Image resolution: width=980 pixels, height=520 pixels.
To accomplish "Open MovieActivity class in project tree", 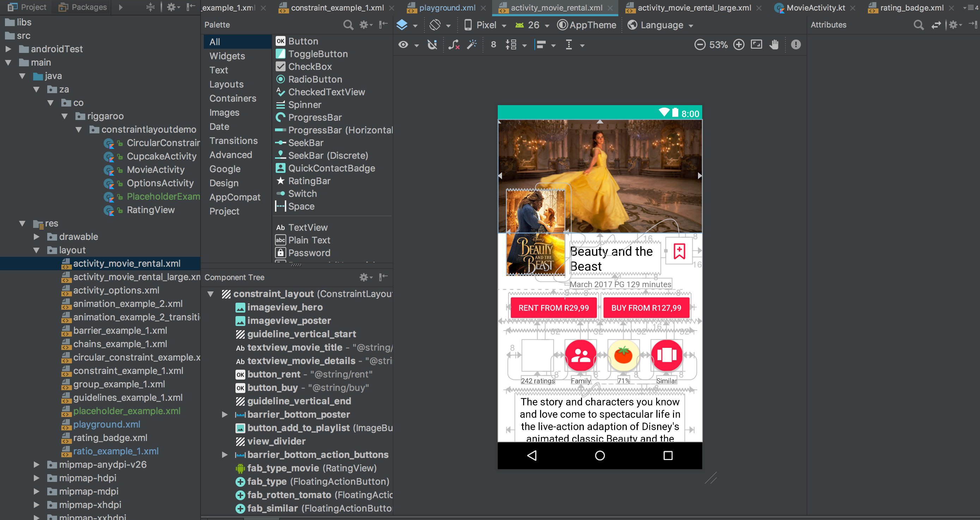I will pyautogui.click(x=155, y=170).
